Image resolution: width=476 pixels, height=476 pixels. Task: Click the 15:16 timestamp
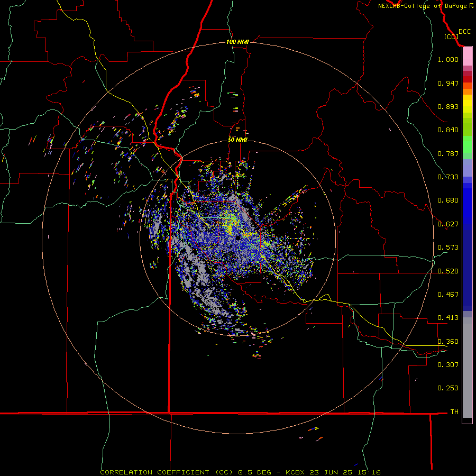pos(369,472)
